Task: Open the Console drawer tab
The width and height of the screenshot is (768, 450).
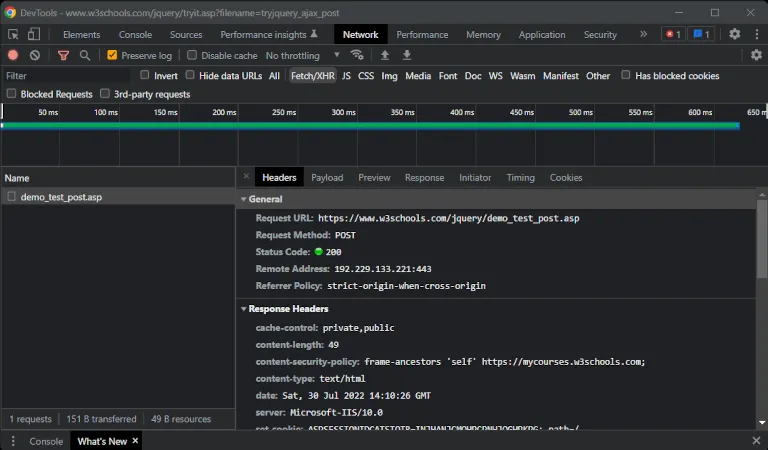Action: [x=46, y=441]
